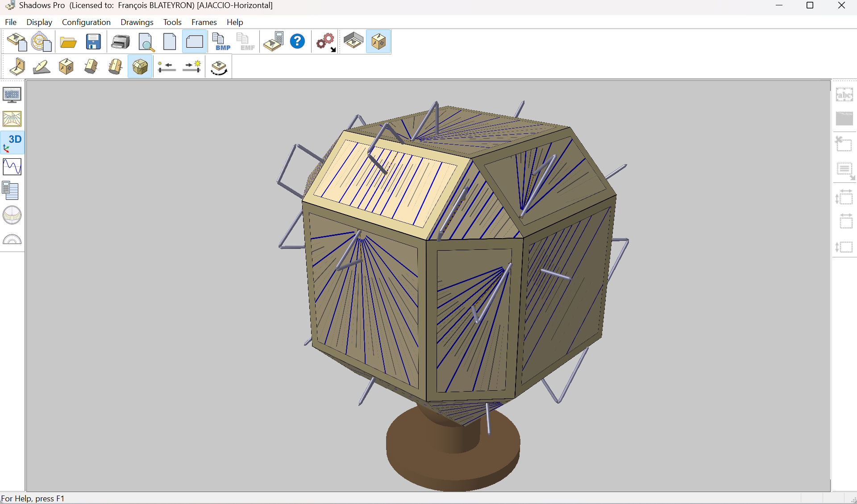Maximize the Shadows Pro window
The width and height of the screenshot is (857, 504).
point(810,5)
